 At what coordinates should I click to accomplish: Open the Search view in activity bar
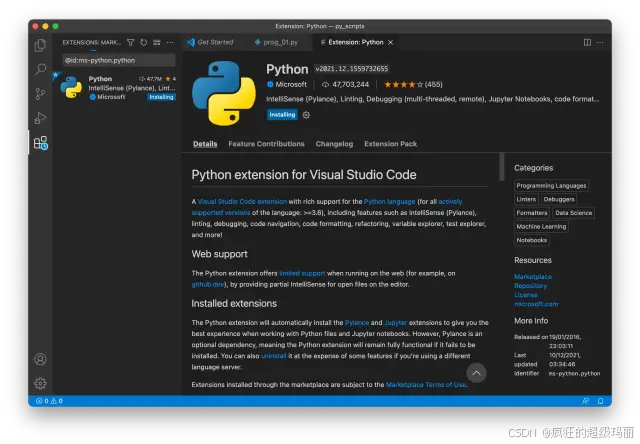click(x=40, y=69)
